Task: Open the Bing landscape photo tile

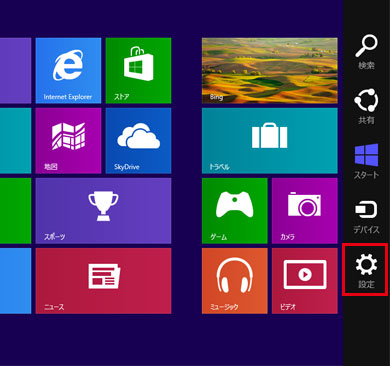Action: tap(270, 71)
